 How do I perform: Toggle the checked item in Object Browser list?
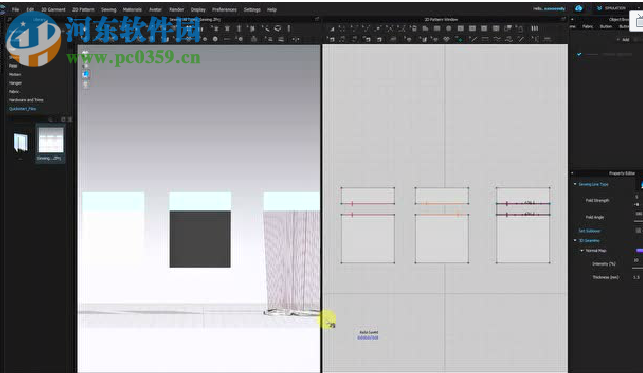(x=579, y=54)
